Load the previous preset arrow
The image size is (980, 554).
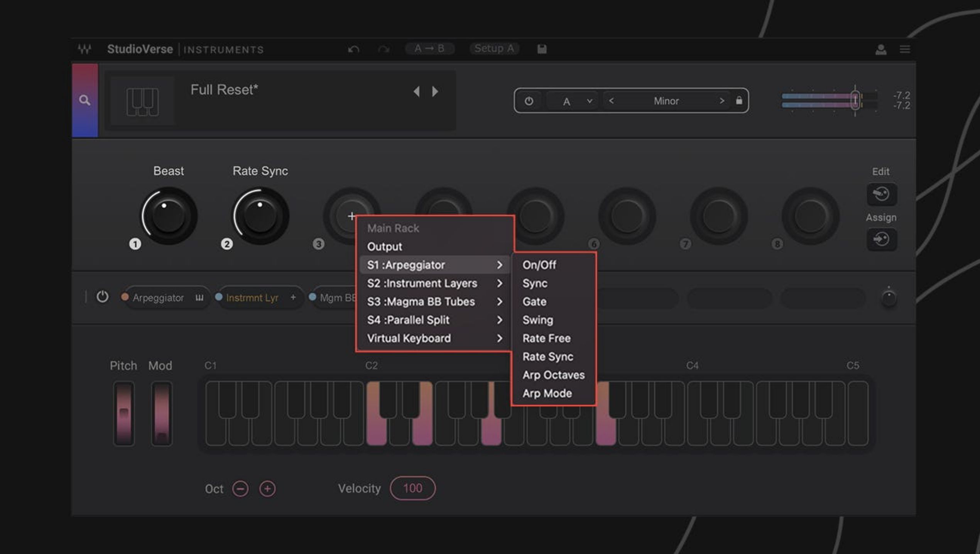pos(416,91)
